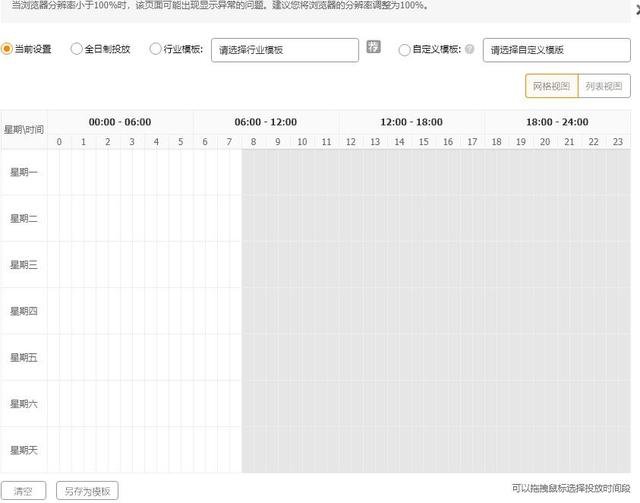Click the 星期五 row label

coord(24,358)
